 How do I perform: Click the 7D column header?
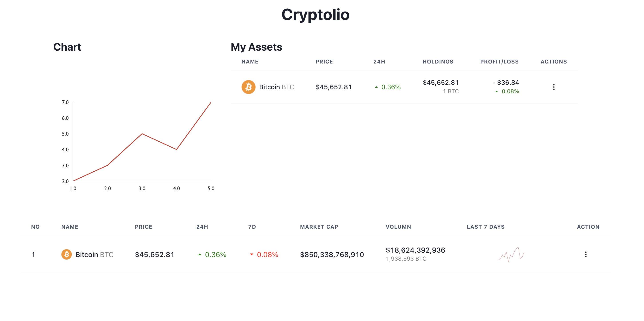coord(252,227)
